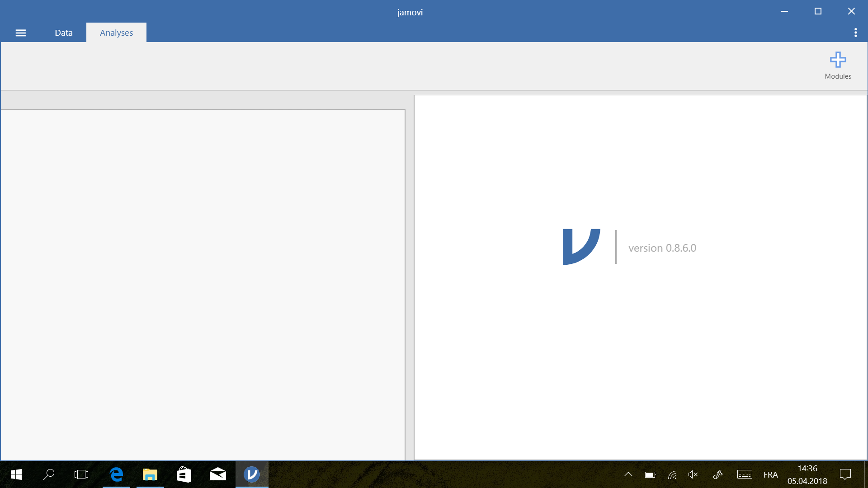Click the jamovi taskbar icon
The height and width of the screenshot is (488, 868).
pos(252,474)
